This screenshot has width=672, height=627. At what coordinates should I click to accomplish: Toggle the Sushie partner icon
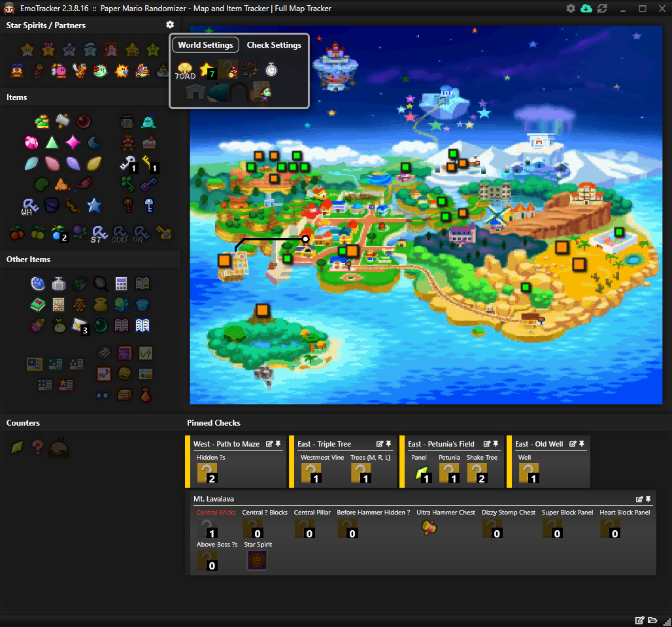(x=143, y=71)
